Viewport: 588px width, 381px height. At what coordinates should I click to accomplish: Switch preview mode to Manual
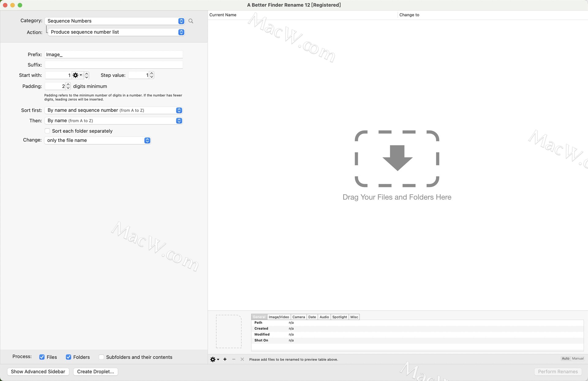pyautogui.click(x=578, y=358)
